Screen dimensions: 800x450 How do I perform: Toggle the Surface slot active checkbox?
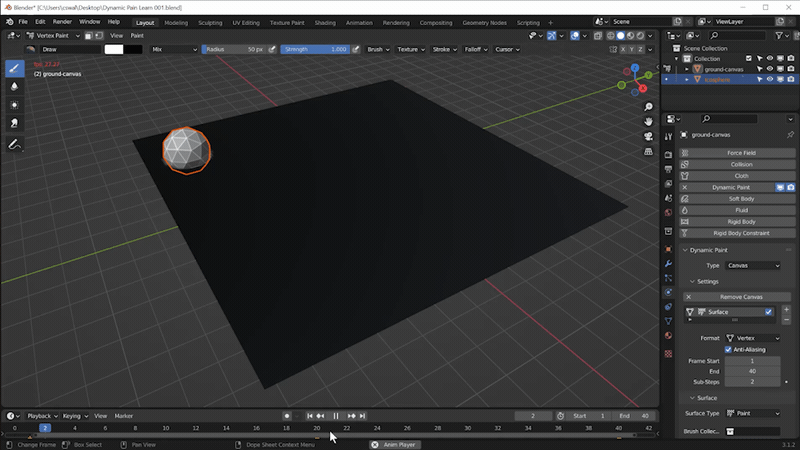pos(768,312)
